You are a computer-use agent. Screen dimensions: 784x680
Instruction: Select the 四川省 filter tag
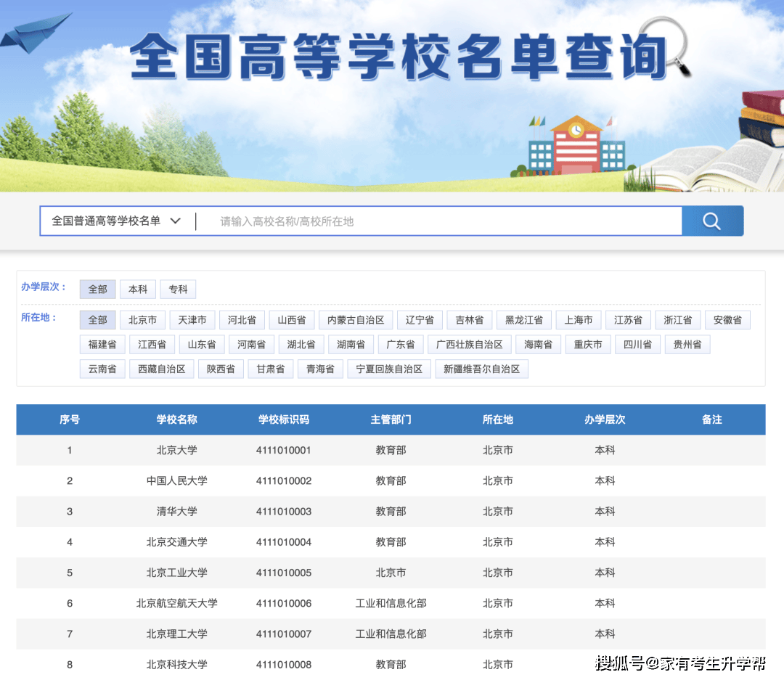point(637,345)
